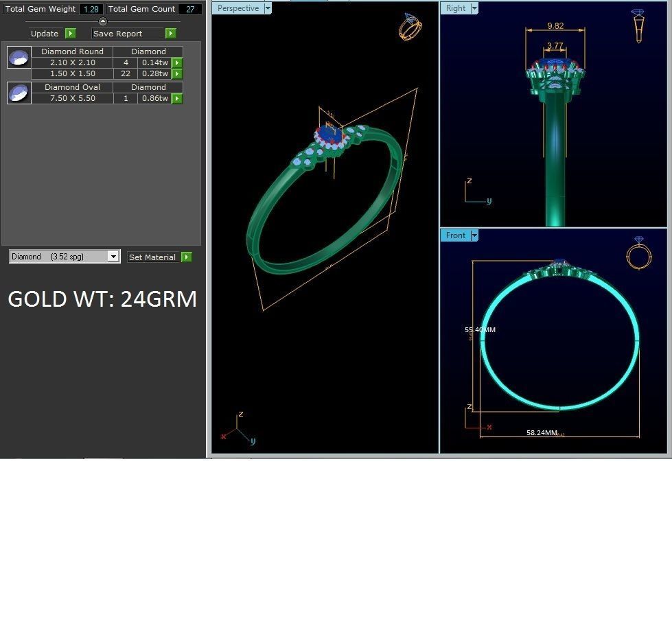Click the green arrow next to Save Report
672x630 pixels.
170,34
